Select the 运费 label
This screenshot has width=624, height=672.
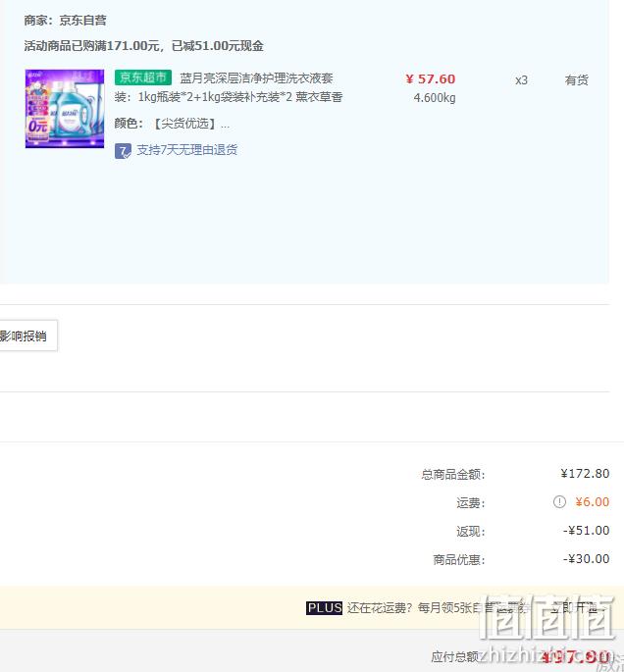[x=471, y=502]
